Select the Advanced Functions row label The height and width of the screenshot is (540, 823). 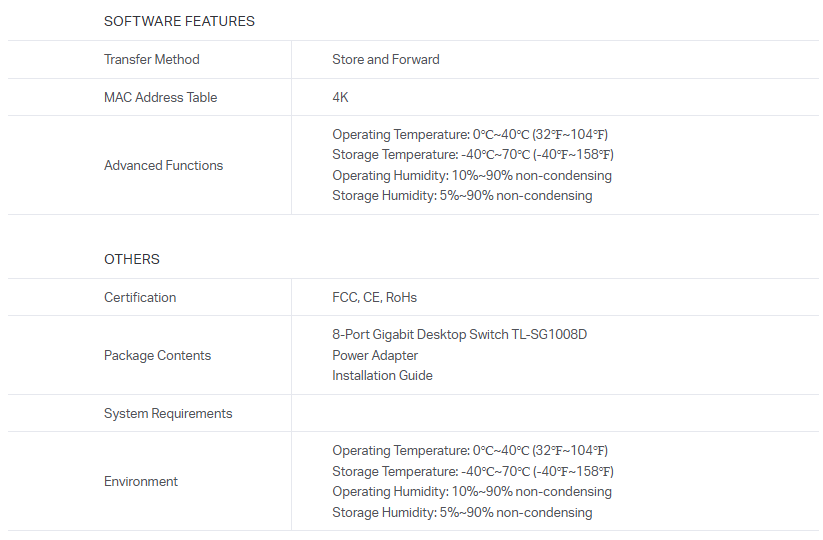(163, 165)
